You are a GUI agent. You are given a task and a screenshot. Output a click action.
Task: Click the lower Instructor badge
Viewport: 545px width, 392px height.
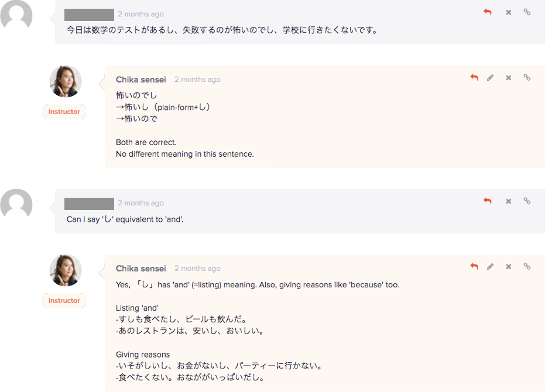64,301
